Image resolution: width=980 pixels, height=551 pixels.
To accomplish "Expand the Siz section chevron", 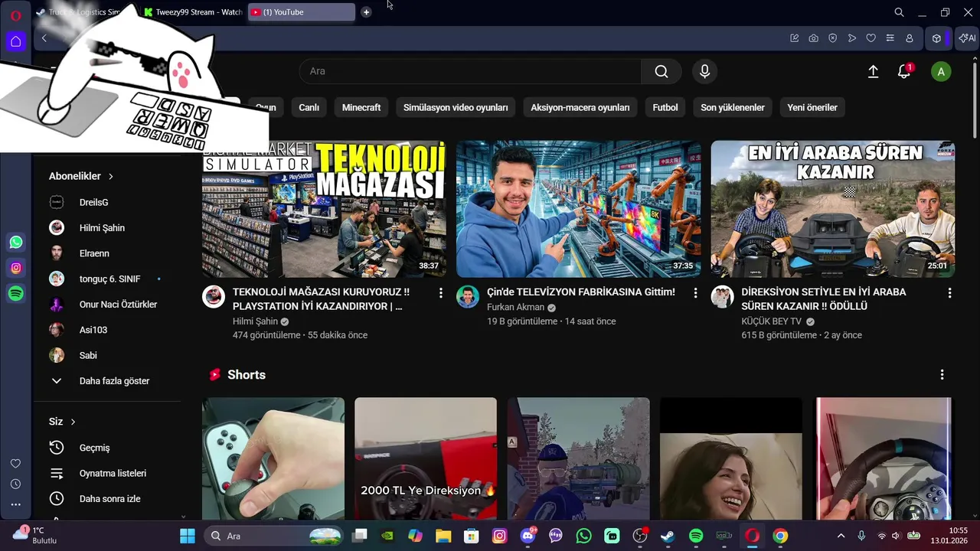I will coord(73,422).
